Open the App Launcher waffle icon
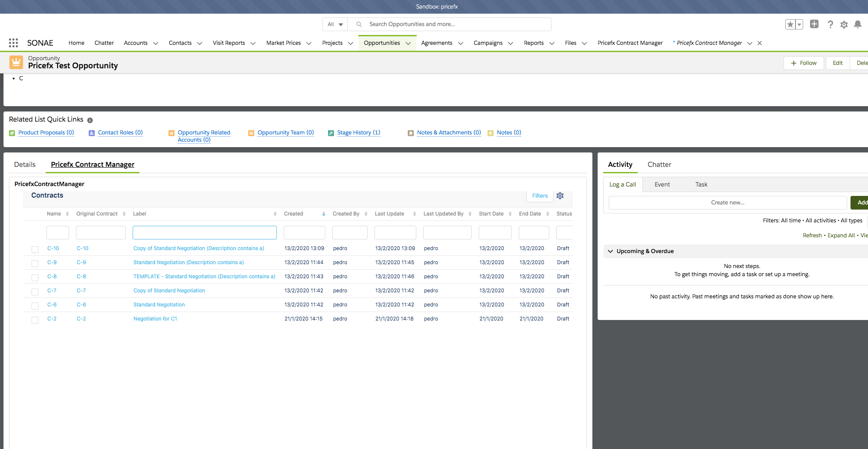 [x=13, y=43]
